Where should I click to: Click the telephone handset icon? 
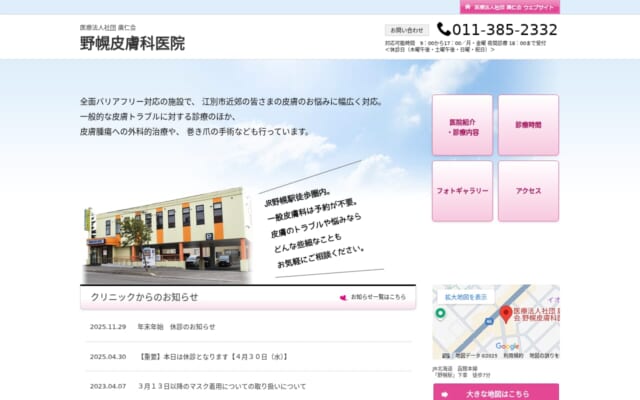pyautogui.click(x=444, y=30)
